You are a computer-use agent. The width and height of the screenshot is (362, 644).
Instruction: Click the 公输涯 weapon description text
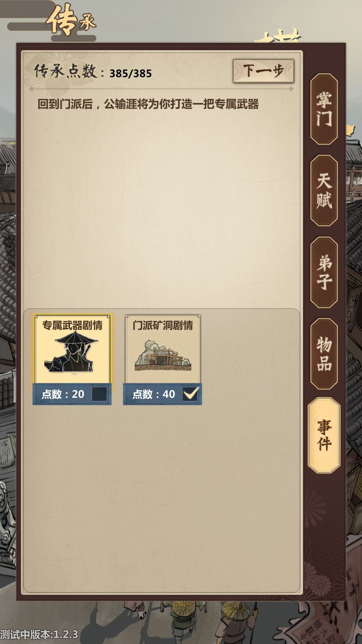pyautogui.click(x=148, y=104)
